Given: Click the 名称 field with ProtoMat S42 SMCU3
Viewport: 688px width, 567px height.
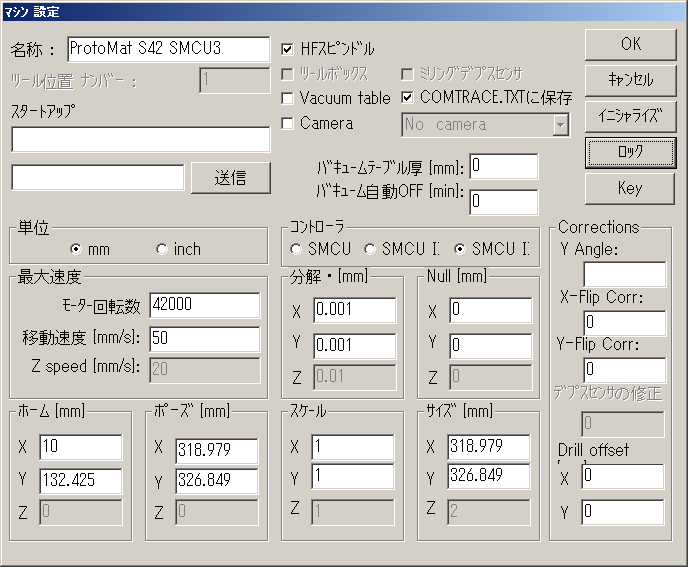Looking at the screenshot, I should click(x=169, y=49).
